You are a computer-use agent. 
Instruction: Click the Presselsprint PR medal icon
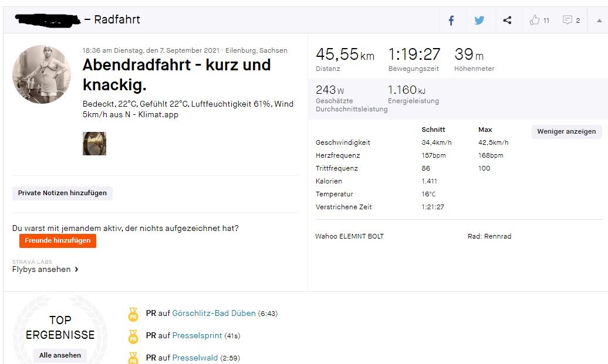tap(133, 336)
